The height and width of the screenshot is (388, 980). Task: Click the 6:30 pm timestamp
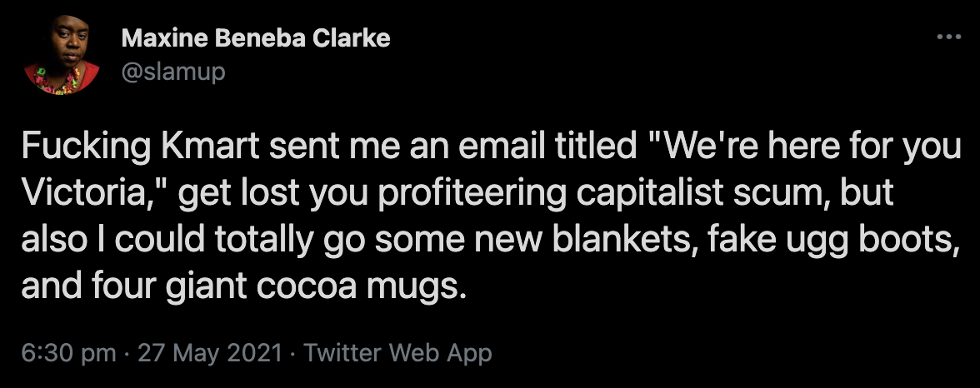click(68, 354)
